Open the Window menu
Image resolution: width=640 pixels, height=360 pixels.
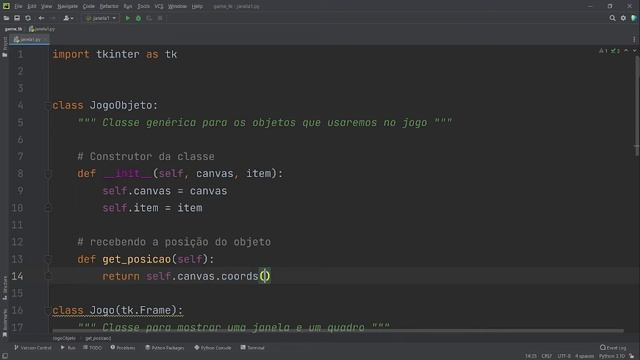tap(177, 7)
